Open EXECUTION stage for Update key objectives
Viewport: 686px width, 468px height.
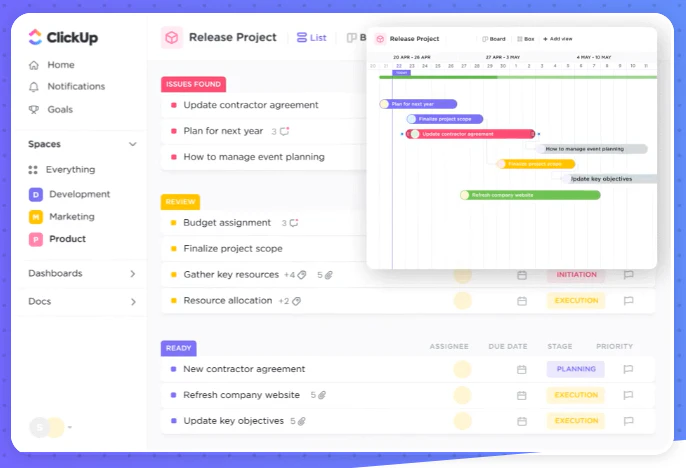[x=576, y=421]
